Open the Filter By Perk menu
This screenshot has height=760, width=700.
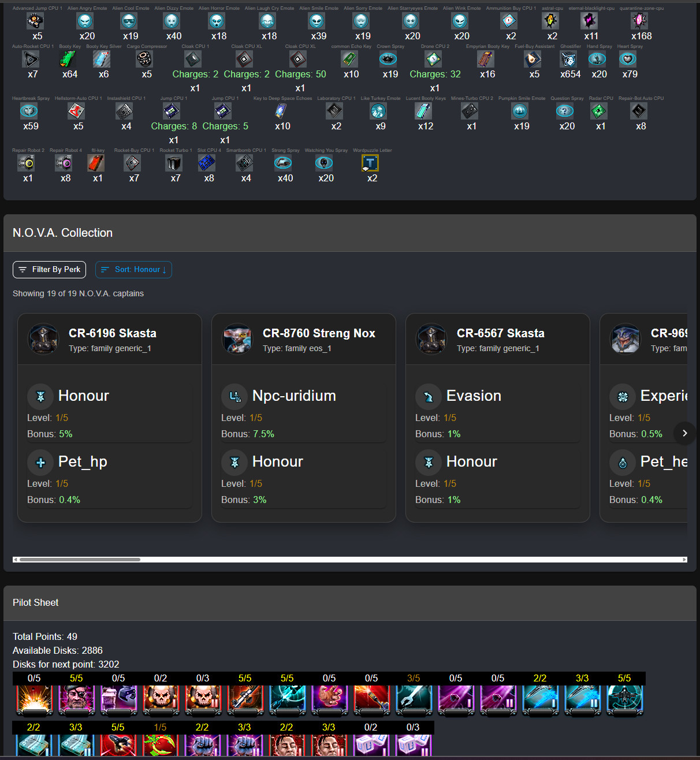click(50, 270)
